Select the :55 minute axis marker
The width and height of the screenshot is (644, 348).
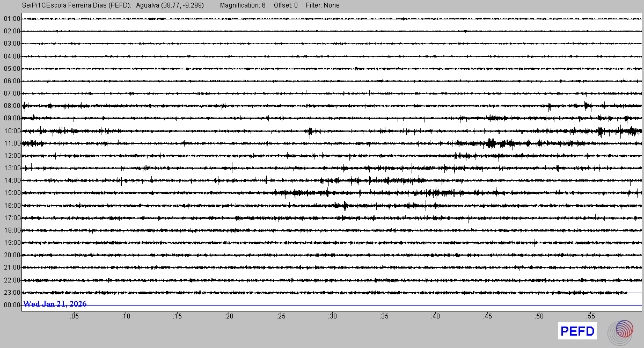[x=590, y=317]
